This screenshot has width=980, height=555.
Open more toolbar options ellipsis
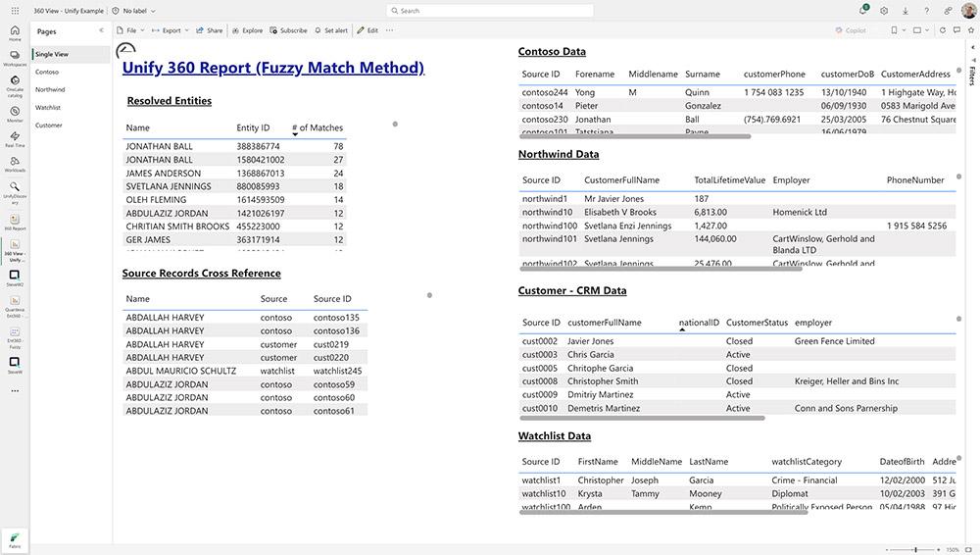coord(389,30)
